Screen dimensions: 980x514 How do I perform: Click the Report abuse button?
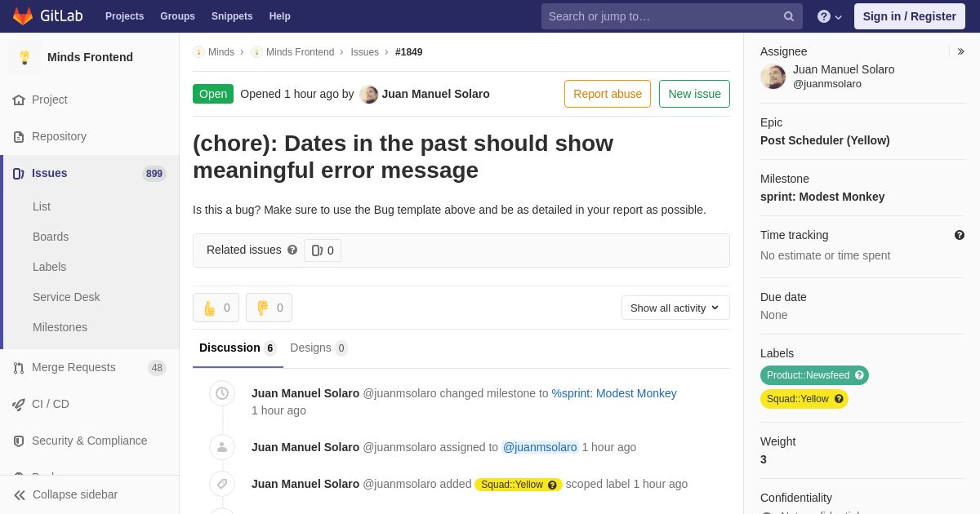[x=608, y=94]
